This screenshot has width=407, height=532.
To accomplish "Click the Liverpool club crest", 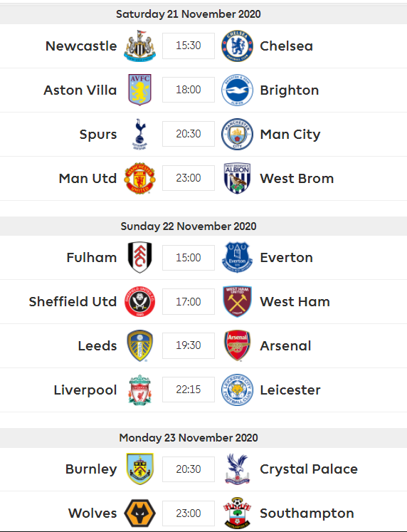I will coord(139,390).
